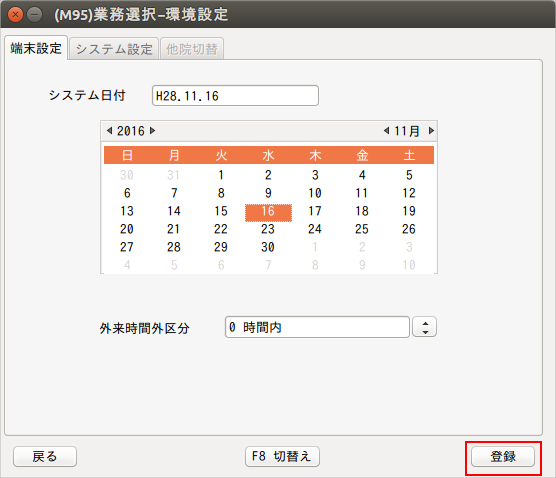Click the 外来時間外区分 field showing 0 時間内
Image resolution: width=556 pixels, height=478 pixels.
pyautogui.click(x=317, y=327)
